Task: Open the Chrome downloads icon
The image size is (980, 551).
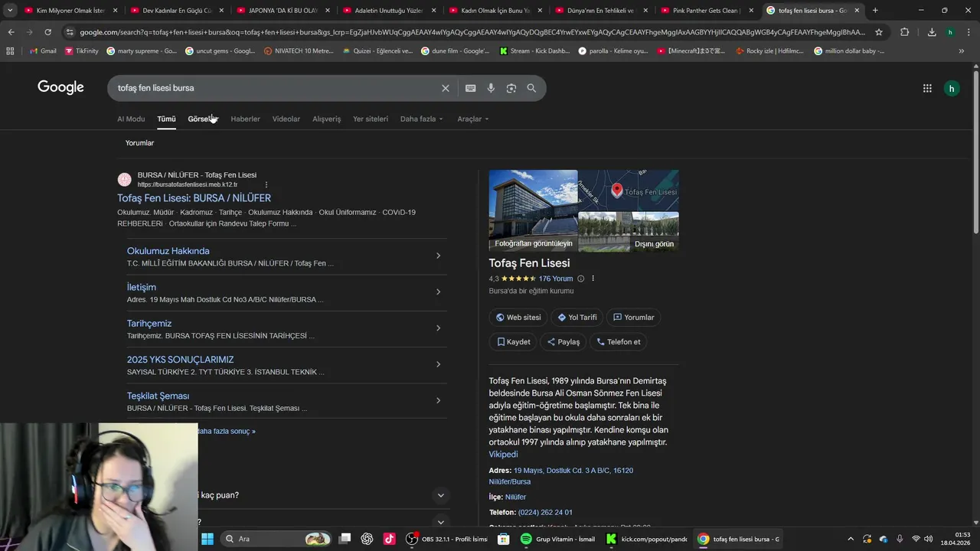Action: [932, 32]
